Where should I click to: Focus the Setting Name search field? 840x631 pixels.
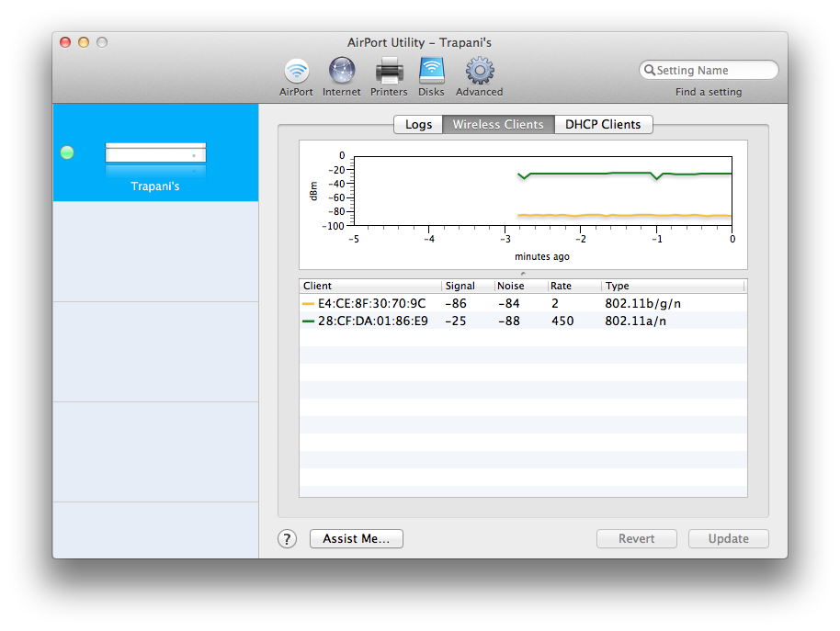[709, 70]
